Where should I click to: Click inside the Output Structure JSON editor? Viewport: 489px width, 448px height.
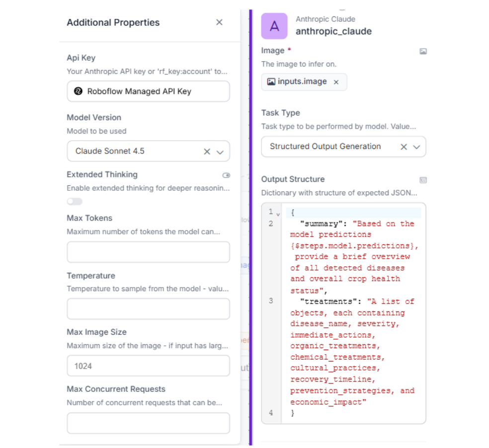point(352,313)
